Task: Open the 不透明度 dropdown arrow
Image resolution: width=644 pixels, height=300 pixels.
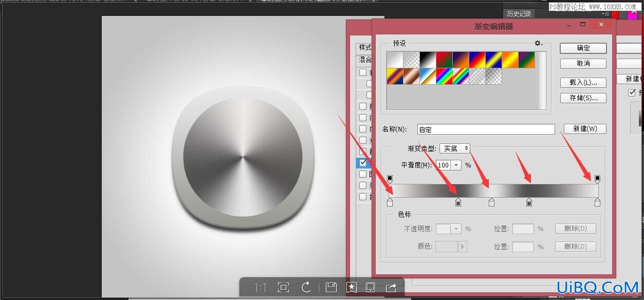Action: click(456, 229)
